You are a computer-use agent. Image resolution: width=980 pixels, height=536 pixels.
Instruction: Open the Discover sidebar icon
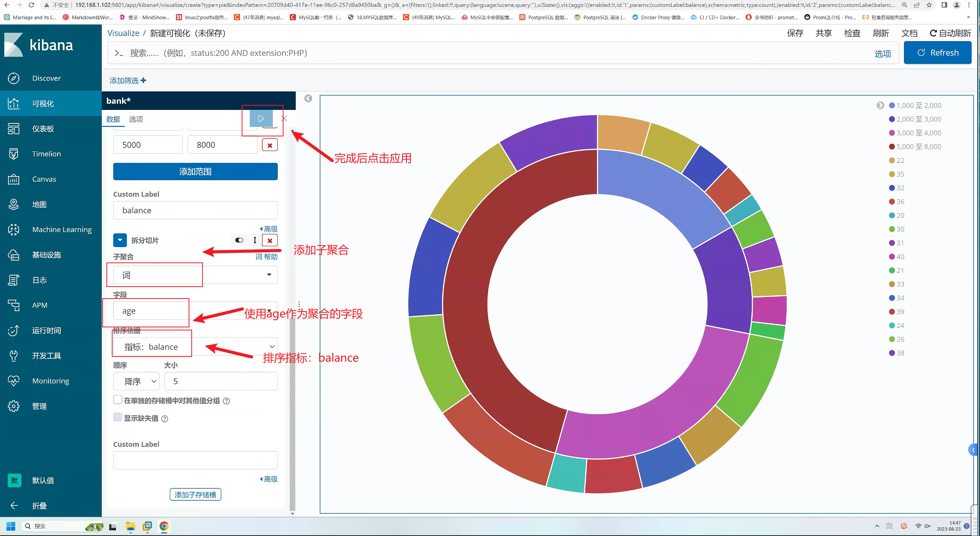(x=13, y=78)
